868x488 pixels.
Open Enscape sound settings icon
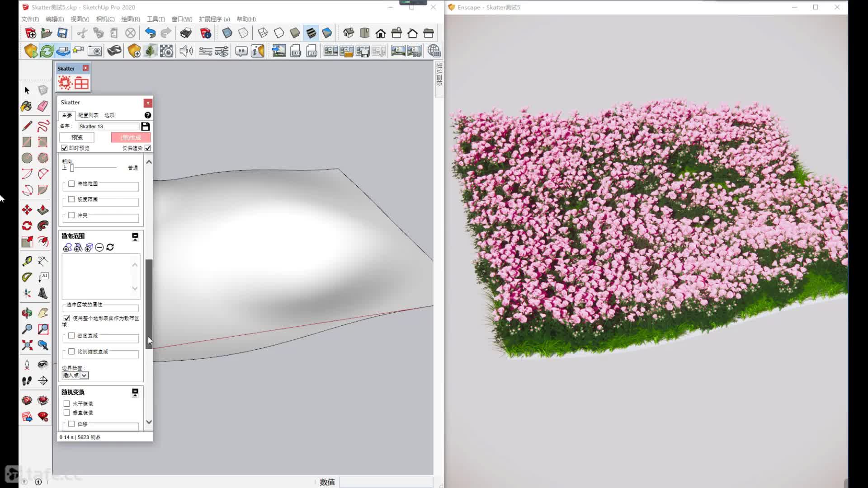click(x=186, y=51)
